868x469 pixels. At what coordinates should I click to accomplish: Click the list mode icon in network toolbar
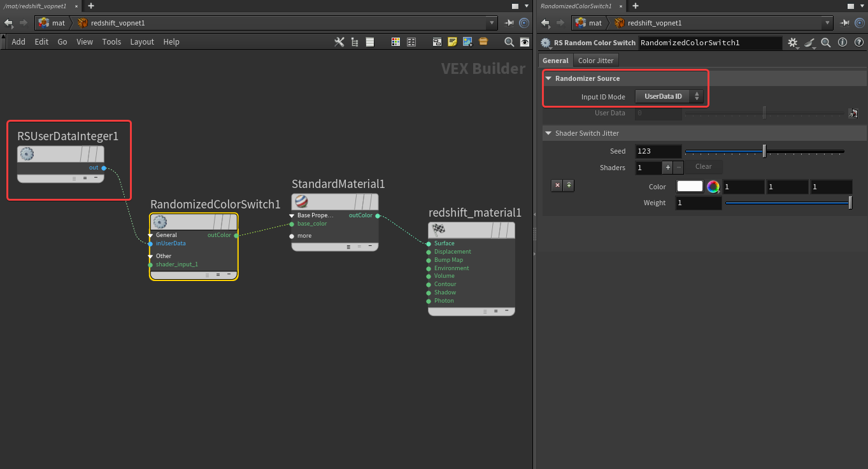[370, 42]
